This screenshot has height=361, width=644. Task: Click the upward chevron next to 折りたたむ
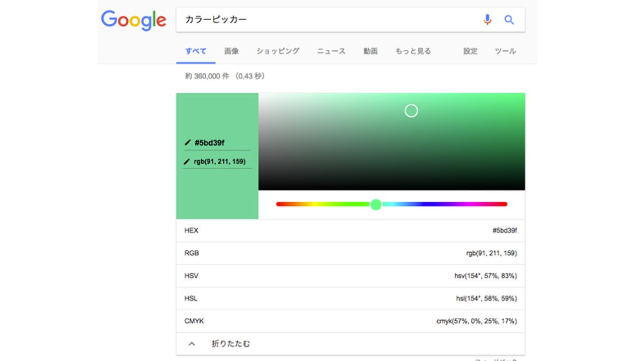click(192, 343)
